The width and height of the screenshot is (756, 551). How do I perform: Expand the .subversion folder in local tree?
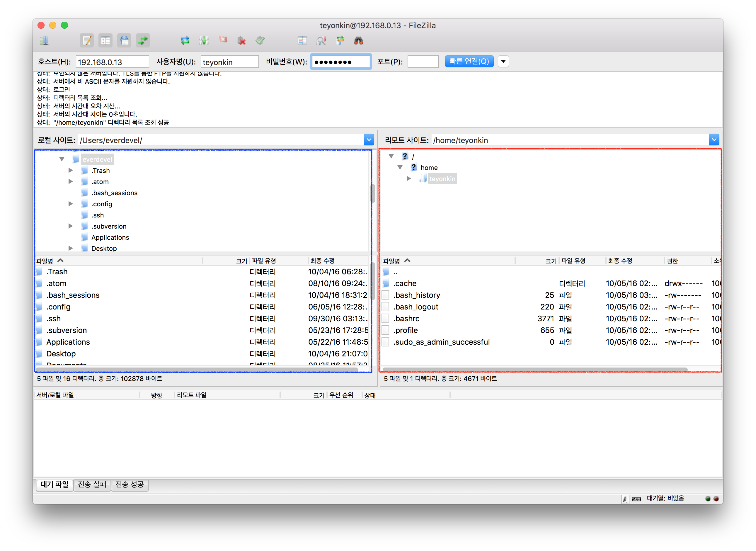tap(70, 226)
